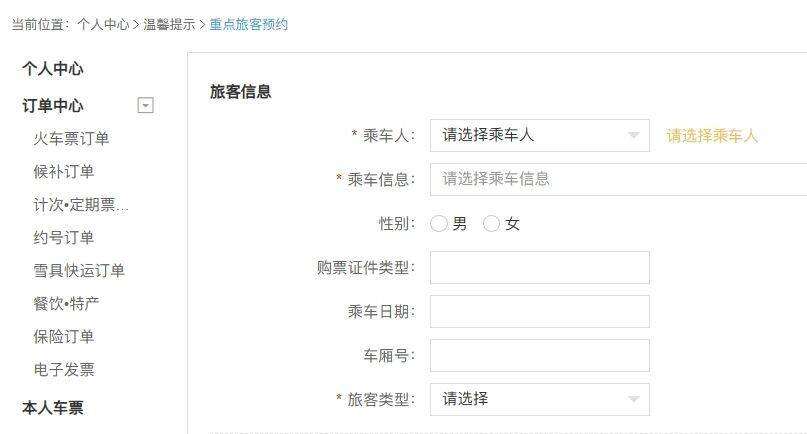
Task: Open the 乘车人 dropdown
Action: 539,136
